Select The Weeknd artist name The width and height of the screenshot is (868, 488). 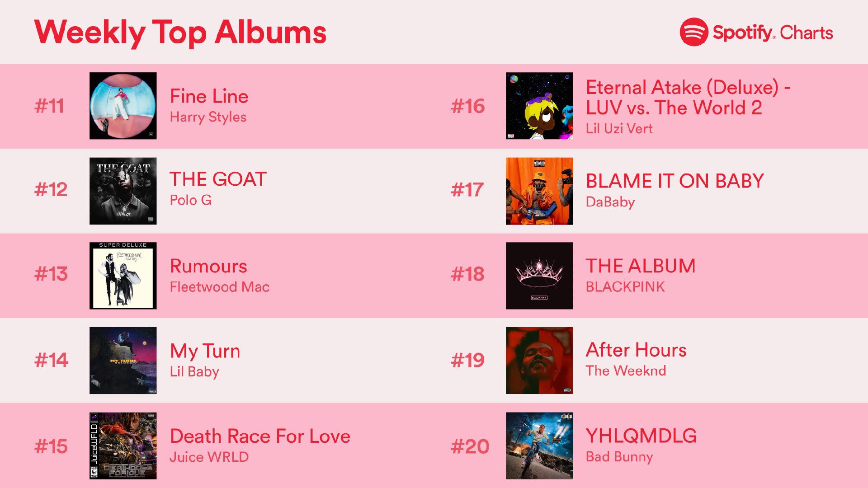click(626, 371)
